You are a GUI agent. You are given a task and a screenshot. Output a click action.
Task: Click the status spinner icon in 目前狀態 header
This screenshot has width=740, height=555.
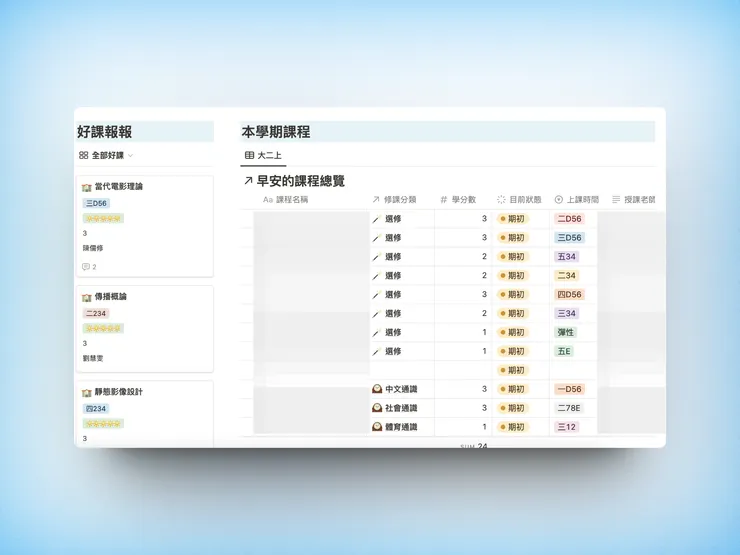tap(501, 200)
